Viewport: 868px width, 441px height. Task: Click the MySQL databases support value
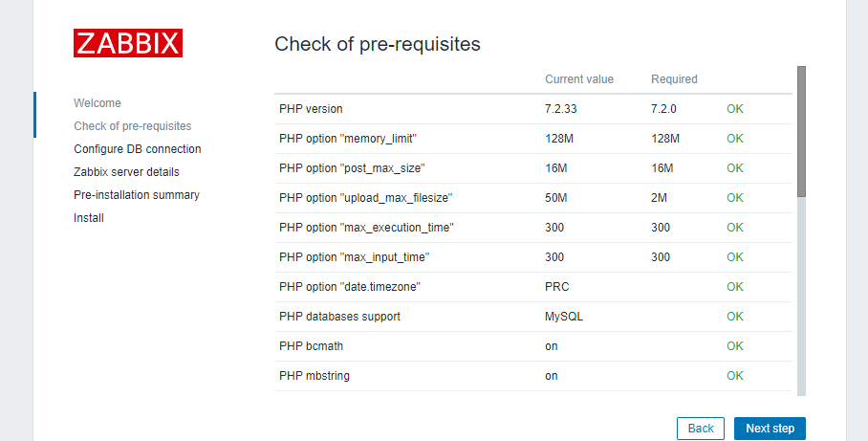pos(564,317)
